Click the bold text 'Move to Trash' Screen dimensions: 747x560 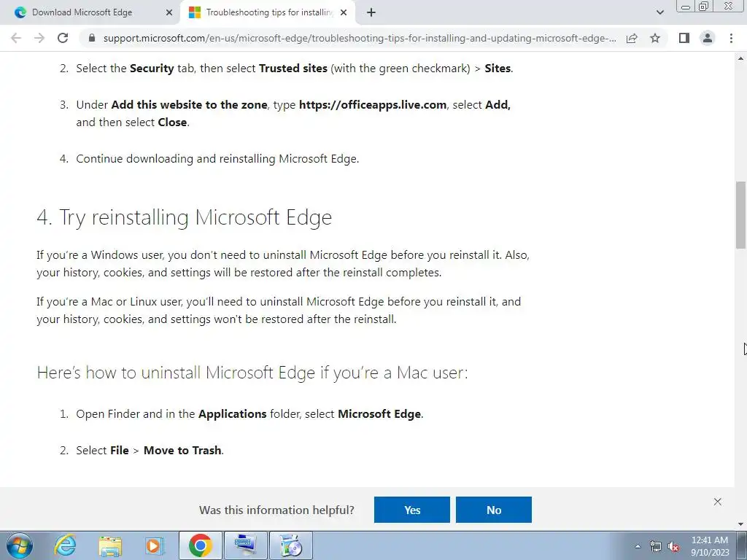(182, 450)
